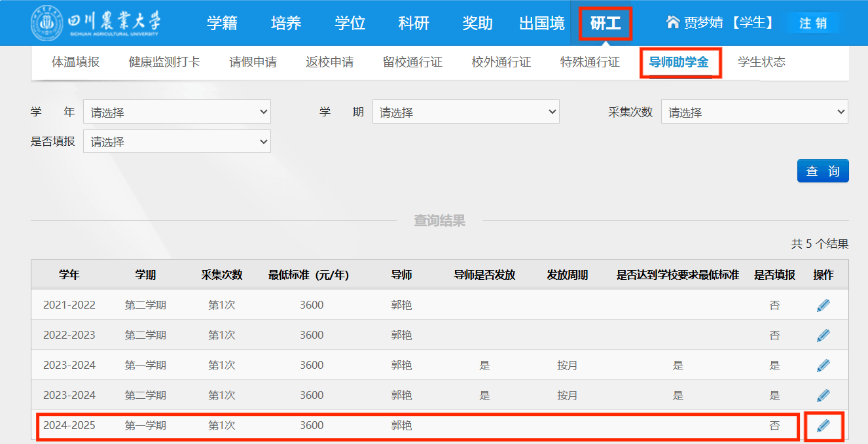
Task: Switch to the 导师助学金 tab
Action: pos(678,63)
